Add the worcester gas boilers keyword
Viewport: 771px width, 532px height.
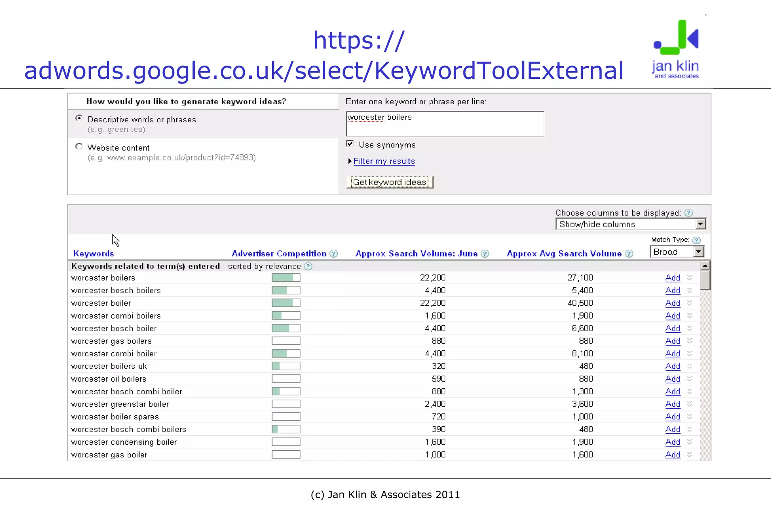(x=673, y=341)
